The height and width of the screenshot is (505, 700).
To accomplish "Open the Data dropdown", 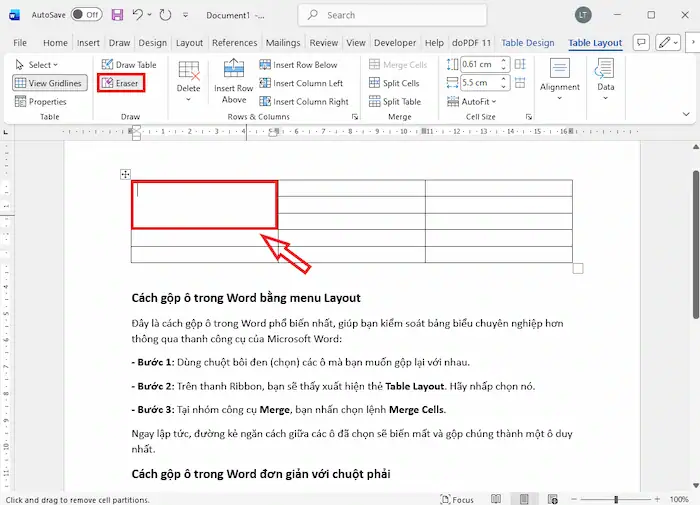I will [x=605, y=79].
